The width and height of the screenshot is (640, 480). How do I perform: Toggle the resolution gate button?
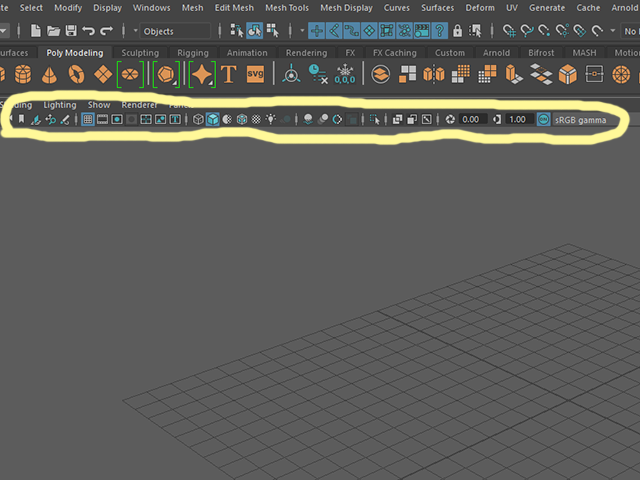117,119
